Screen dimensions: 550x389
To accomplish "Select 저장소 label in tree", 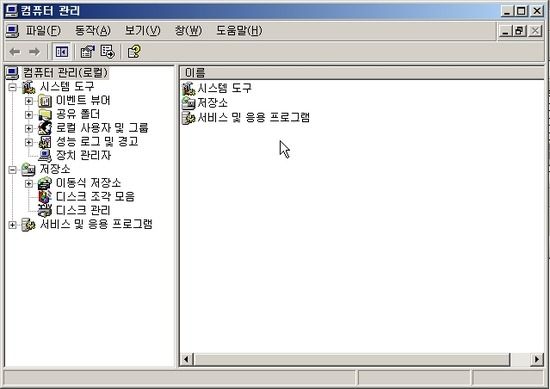I will pyautogui.click(x=55, y=169).
